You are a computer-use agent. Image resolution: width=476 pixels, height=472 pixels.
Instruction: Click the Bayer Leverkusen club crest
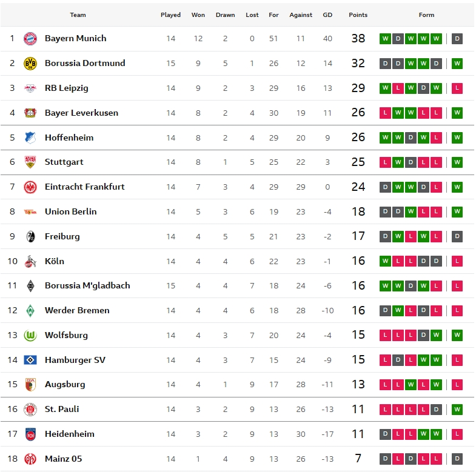click(x=30, y=113)
